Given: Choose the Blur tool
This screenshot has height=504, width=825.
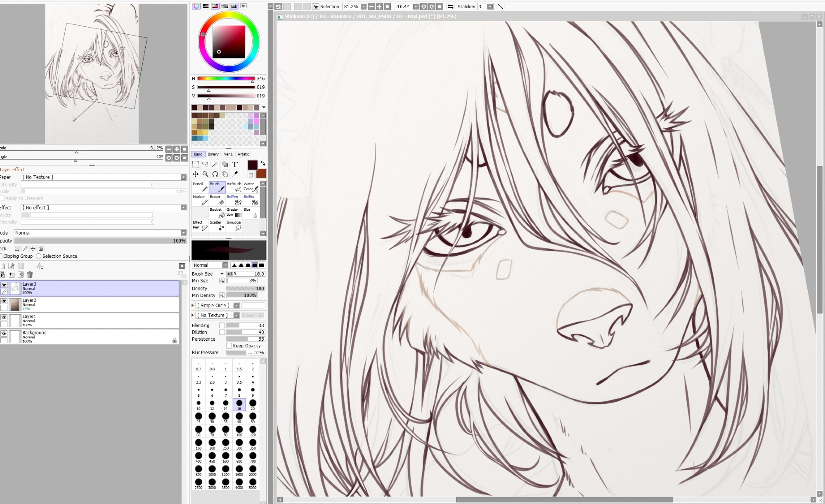Looking at the screenshot, I should pos(251,213).
